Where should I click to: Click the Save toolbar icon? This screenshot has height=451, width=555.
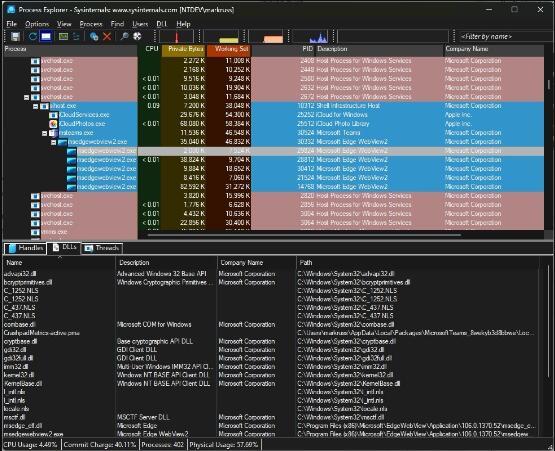pos(15,36)
